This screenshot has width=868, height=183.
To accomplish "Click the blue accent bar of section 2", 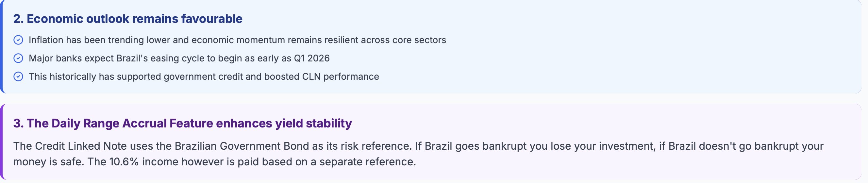I will (x=1, y=46).
